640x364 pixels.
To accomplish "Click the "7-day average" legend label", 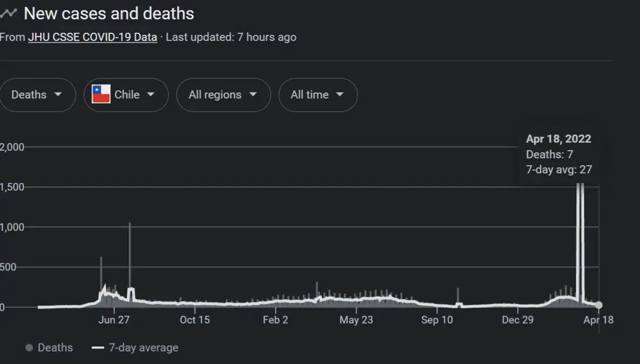I will [144, 348].
